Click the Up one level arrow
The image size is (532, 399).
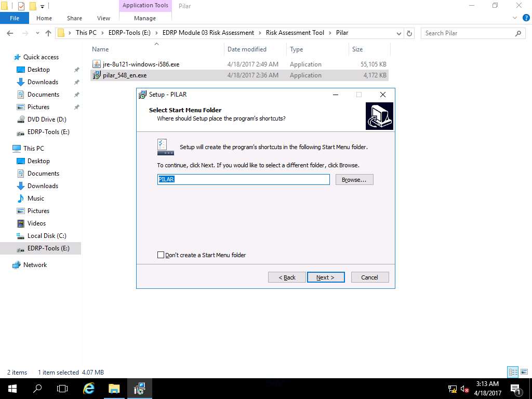click(48, 33)
